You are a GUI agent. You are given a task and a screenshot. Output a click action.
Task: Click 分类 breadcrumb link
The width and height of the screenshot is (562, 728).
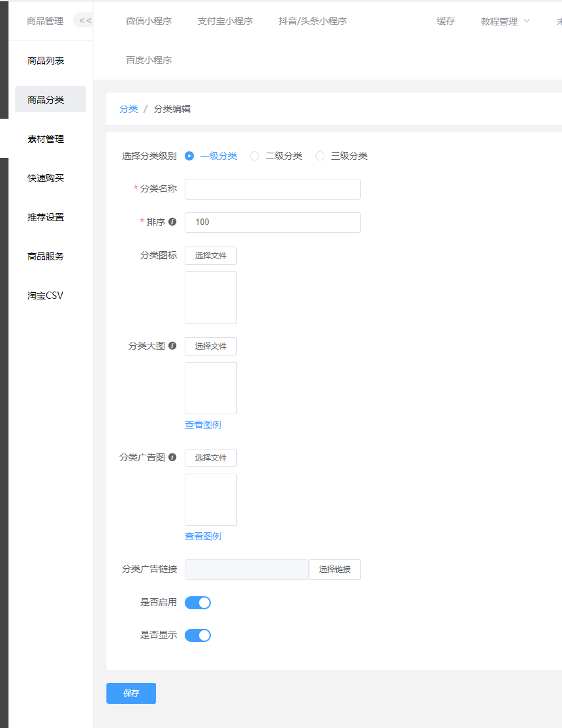129,109
